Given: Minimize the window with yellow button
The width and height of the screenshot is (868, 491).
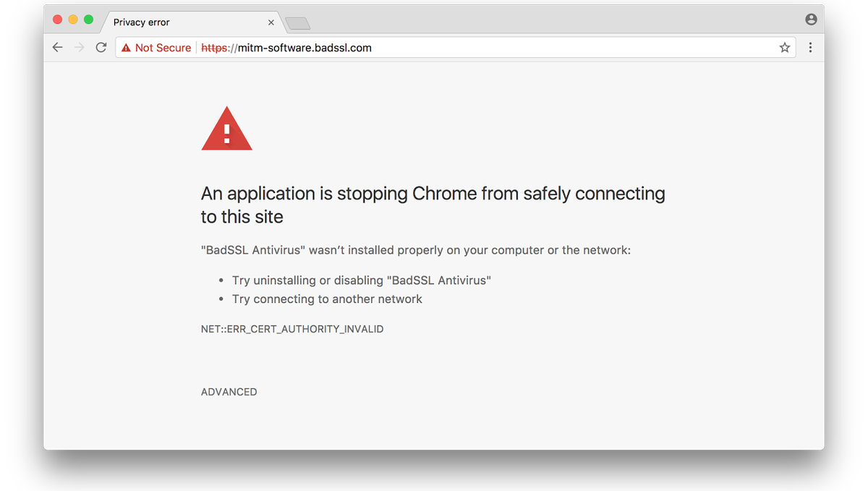Looking at the screenshot, I should [x=73, y=20].
